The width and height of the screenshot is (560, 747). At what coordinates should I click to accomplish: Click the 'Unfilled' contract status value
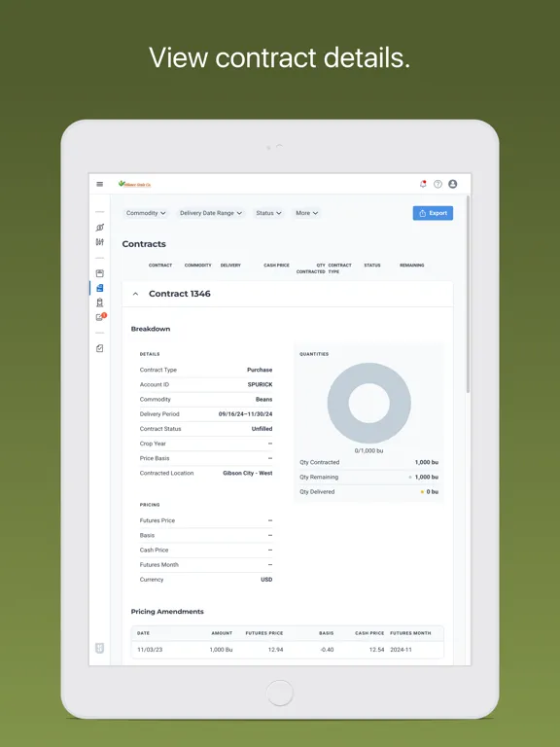point(262,429)
